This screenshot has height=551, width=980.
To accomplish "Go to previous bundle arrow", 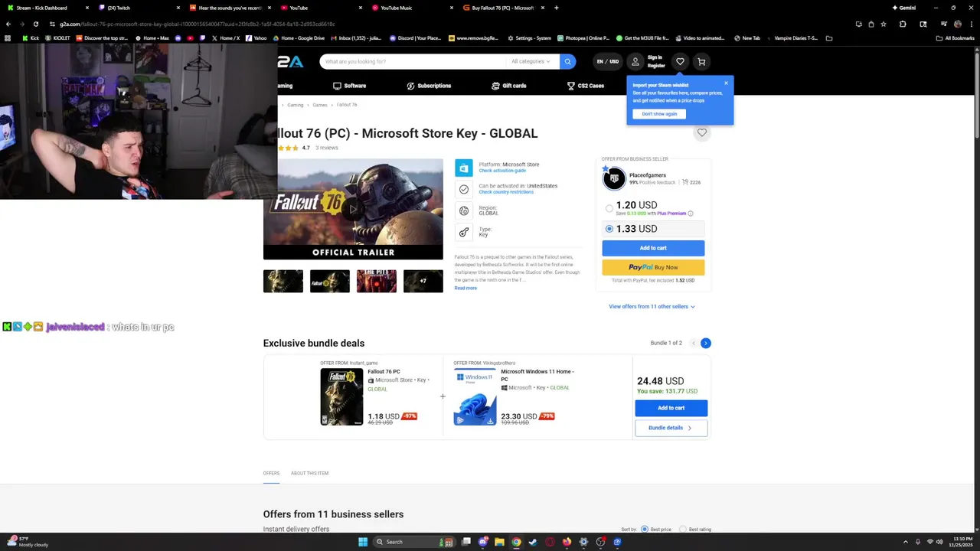I will click(694, 343).
